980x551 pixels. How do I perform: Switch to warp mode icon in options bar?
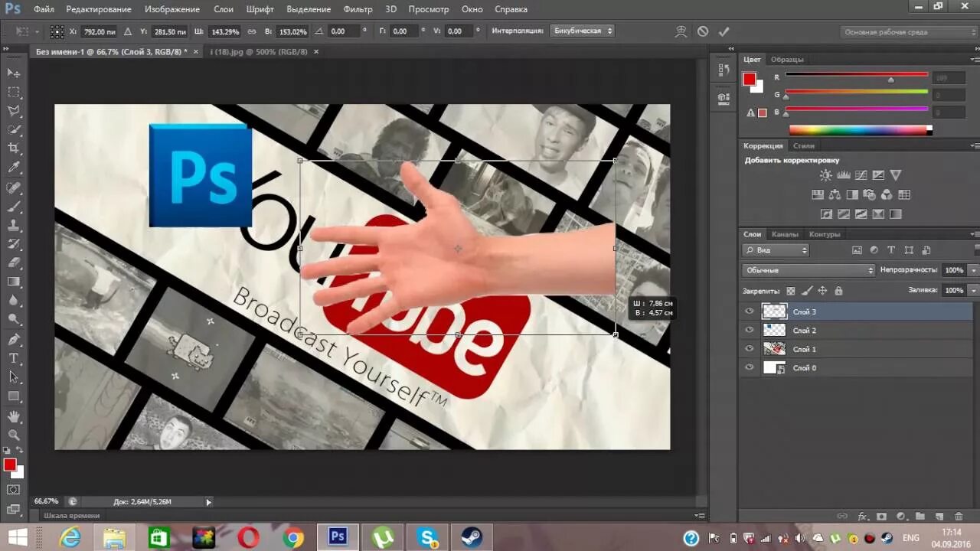[x=681, y=31]
